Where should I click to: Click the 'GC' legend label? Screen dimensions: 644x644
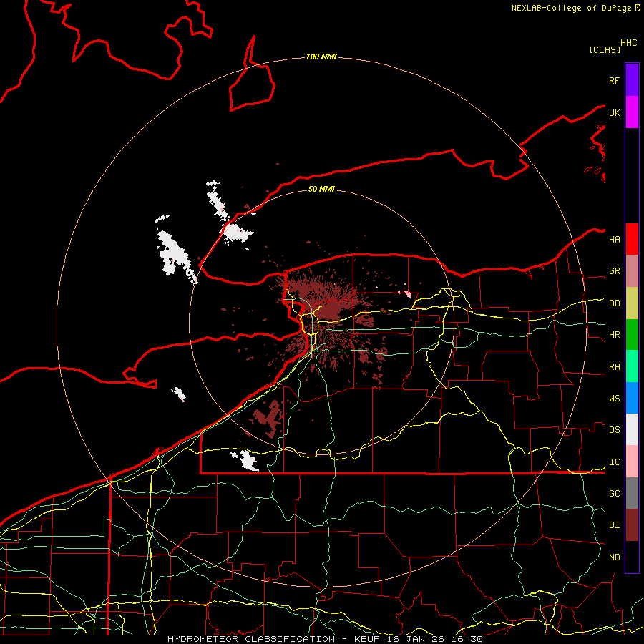pyautogui.click(x=614, y=494)
